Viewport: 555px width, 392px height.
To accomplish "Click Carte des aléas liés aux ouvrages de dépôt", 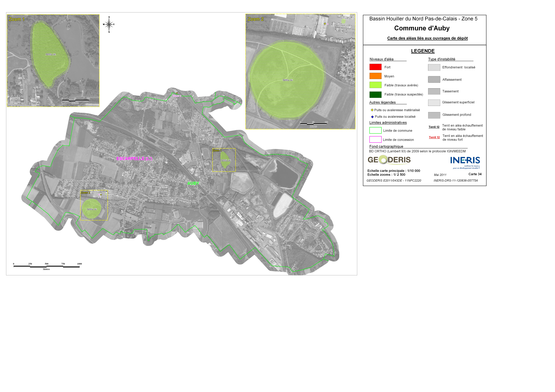I will (427, 38).
